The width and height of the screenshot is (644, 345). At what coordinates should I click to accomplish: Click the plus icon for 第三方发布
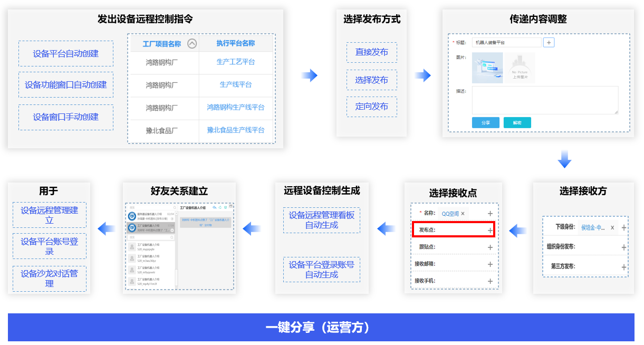(x=624, y=267)
